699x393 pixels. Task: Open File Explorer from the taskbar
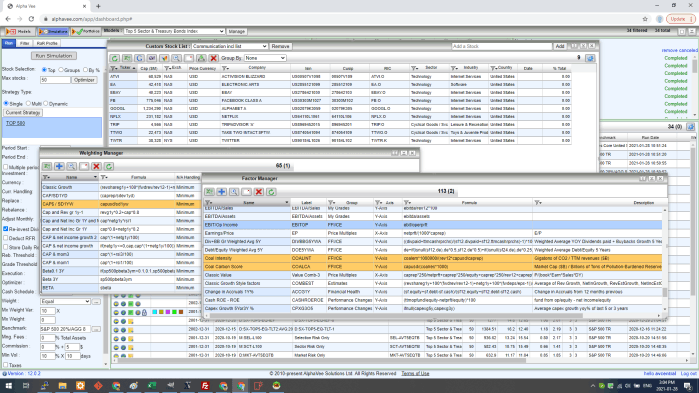click(x=62, y=385)
